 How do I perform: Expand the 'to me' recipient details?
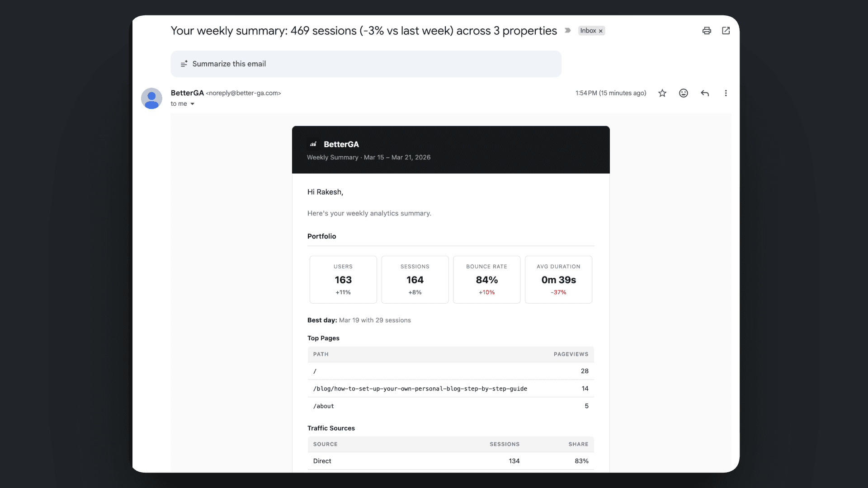(x=192, y=104)
